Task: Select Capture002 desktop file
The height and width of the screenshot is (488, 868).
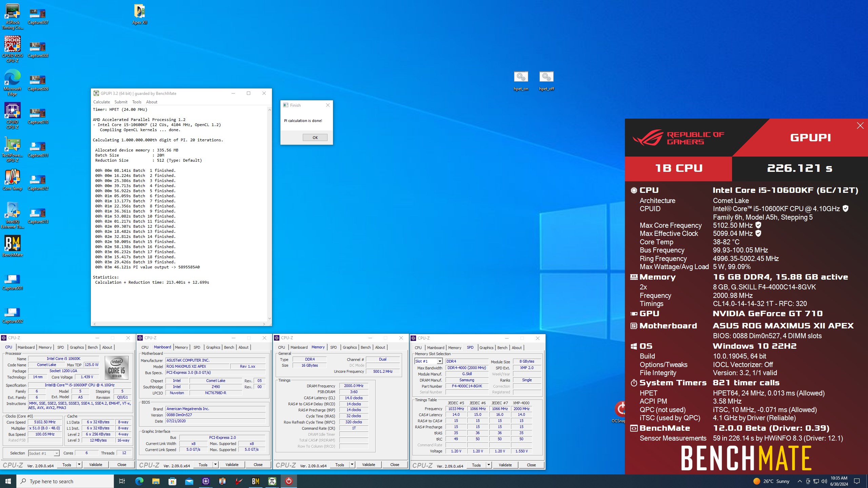Action: (13, 315)
